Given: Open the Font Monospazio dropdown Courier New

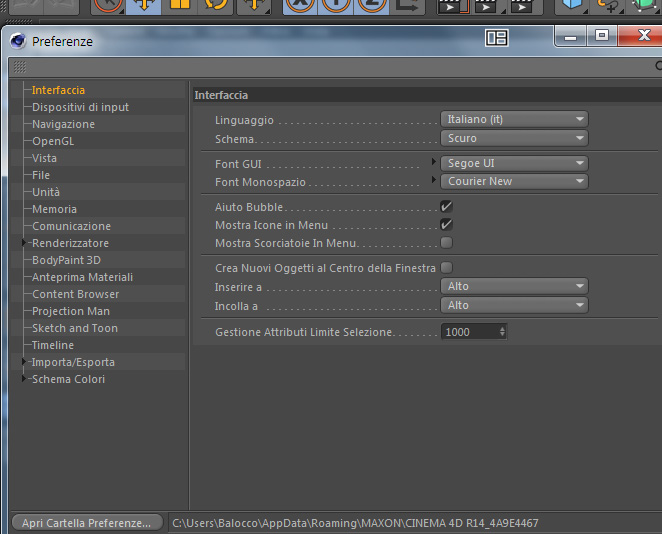Looking at the screenshot, I should [x=514, y=181].
